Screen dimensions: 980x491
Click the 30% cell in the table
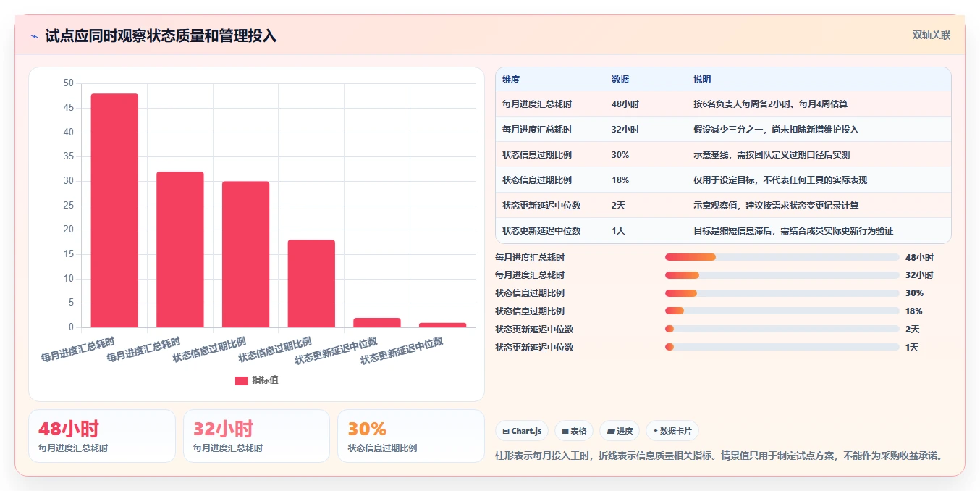click(620, 155)
